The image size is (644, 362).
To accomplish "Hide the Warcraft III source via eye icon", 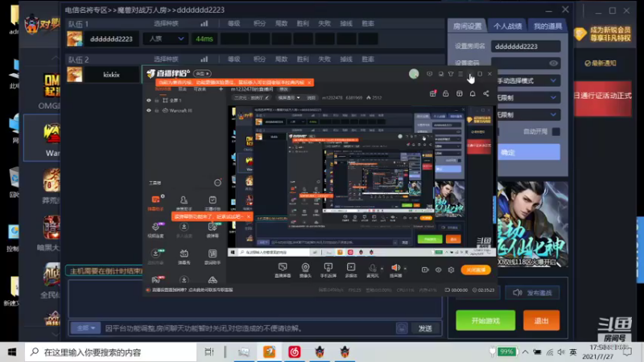I will (149, 110).
